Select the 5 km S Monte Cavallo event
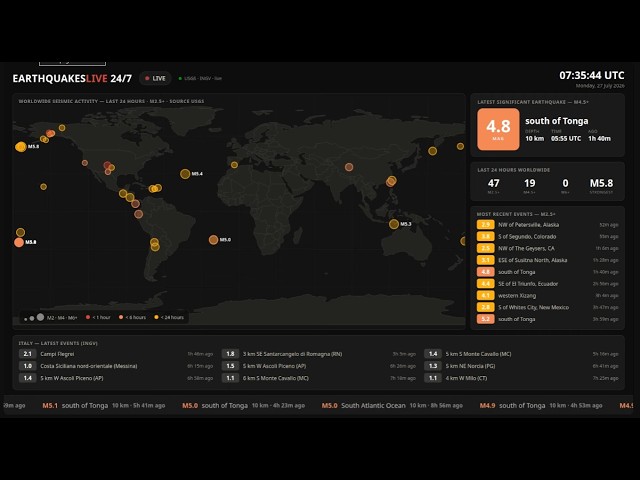The width and height of the screenshot is (640, 480). [522, 354]
